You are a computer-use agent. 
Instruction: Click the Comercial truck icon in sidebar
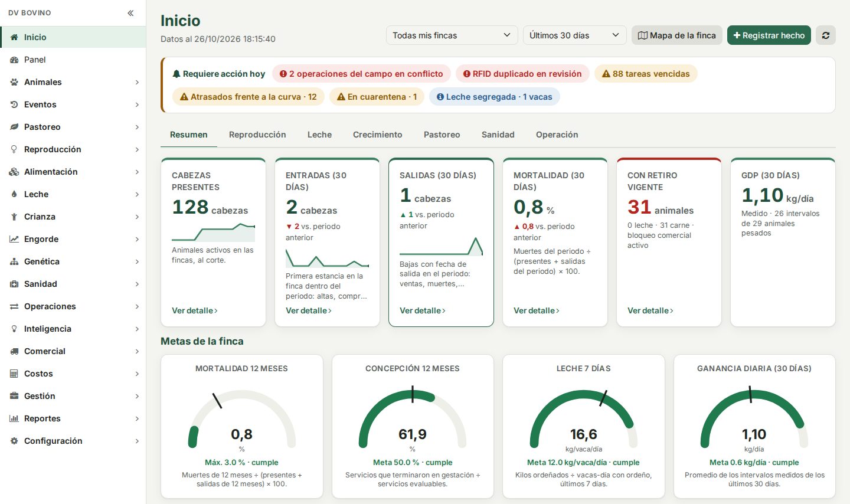14,351
